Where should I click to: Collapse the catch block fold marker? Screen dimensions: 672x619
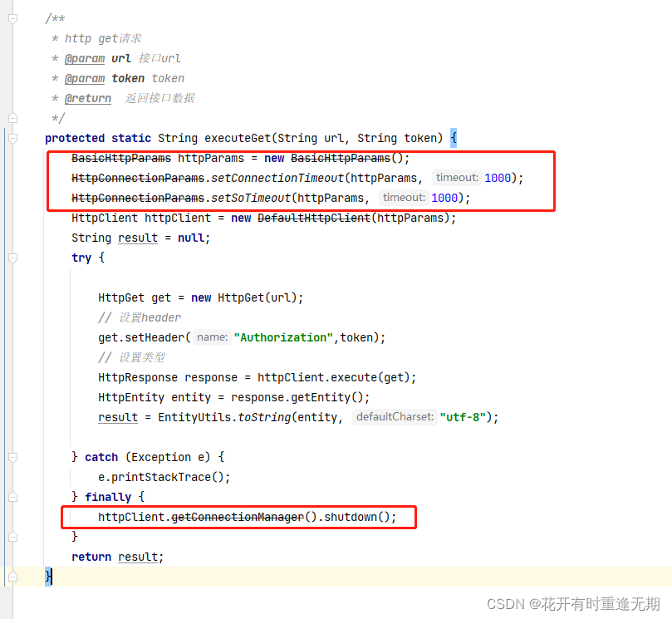point(12,457)
